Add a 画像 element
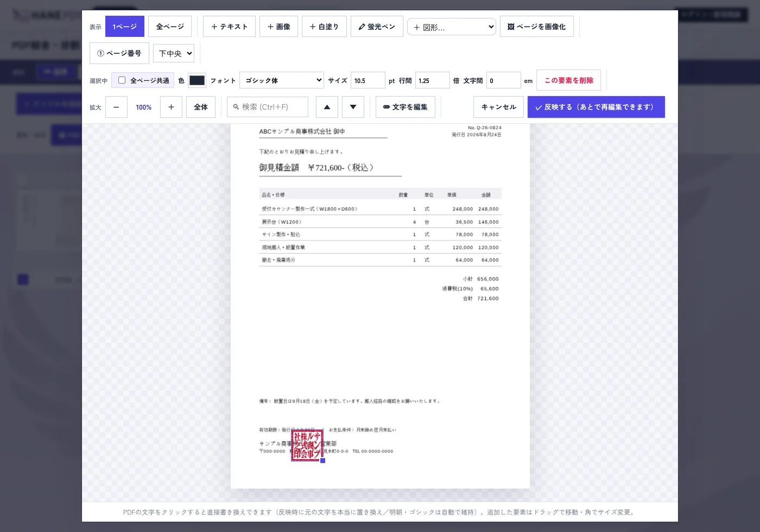This screenshot has height=532, width=760. click(278, 27)
